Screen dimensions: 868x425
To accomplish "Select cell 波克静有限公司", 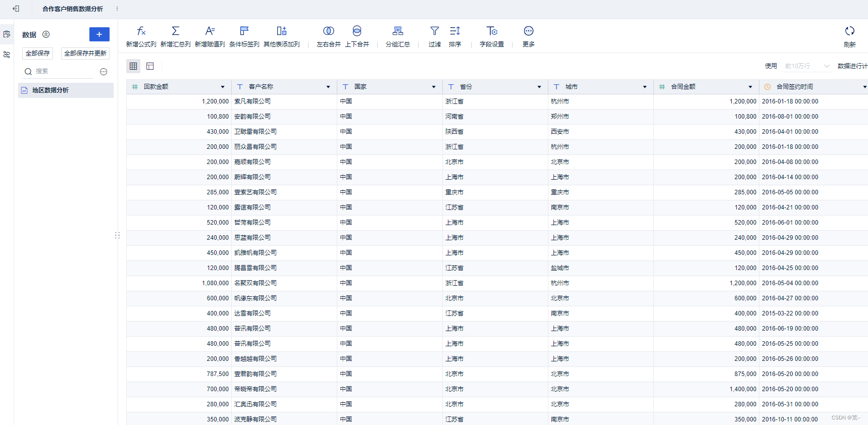I will click(x=284, y=419).
